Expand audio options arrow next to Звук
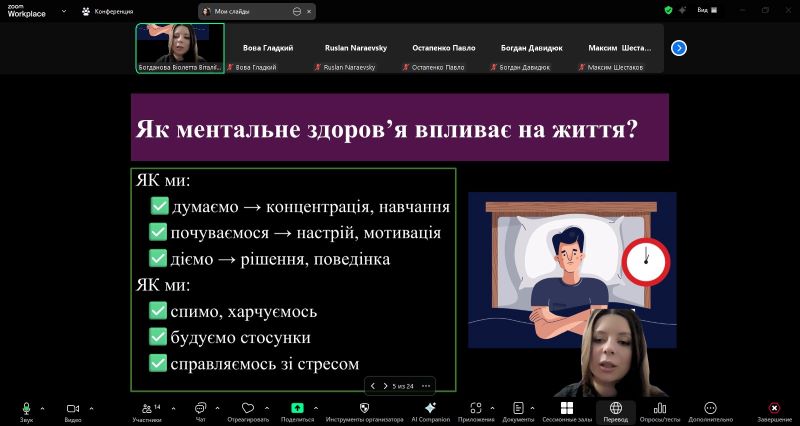The width and height of the screenshot is (800, 426). coord(42,408)
